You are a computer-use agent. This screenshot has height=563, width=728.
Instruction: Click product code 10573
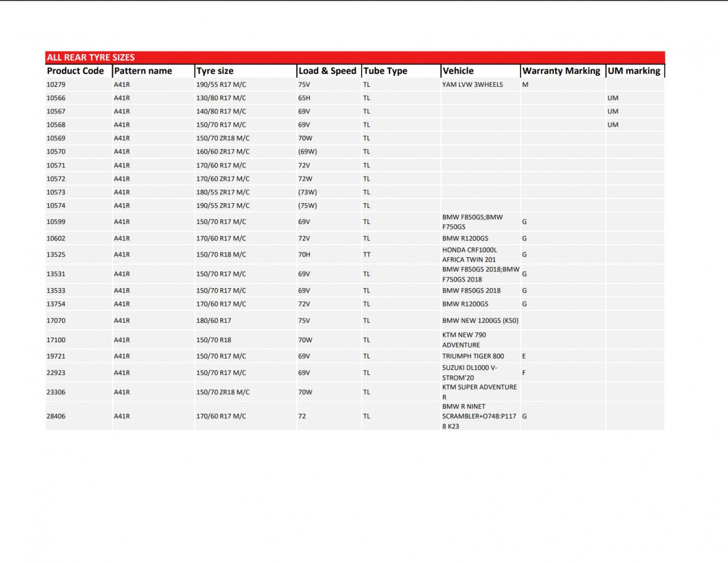pos(56,192)
